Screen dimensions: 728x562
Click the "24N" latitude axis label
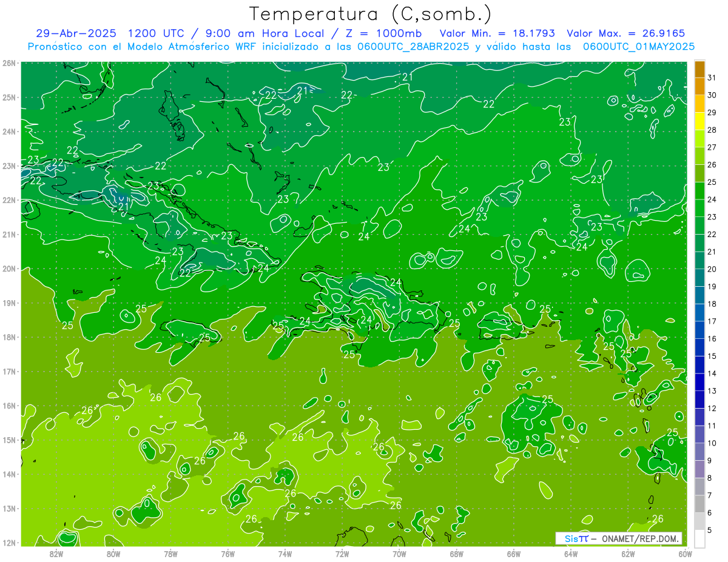click(9, 132)
